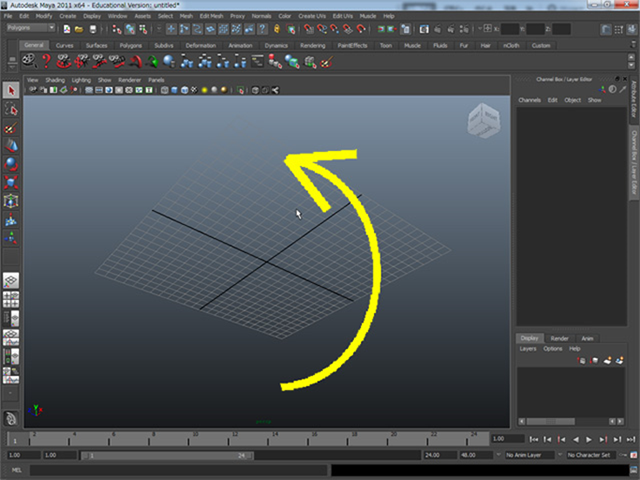Click the X coordinate input field
The width and height of the screenshot is (640, 480).
tap(509, 29)
